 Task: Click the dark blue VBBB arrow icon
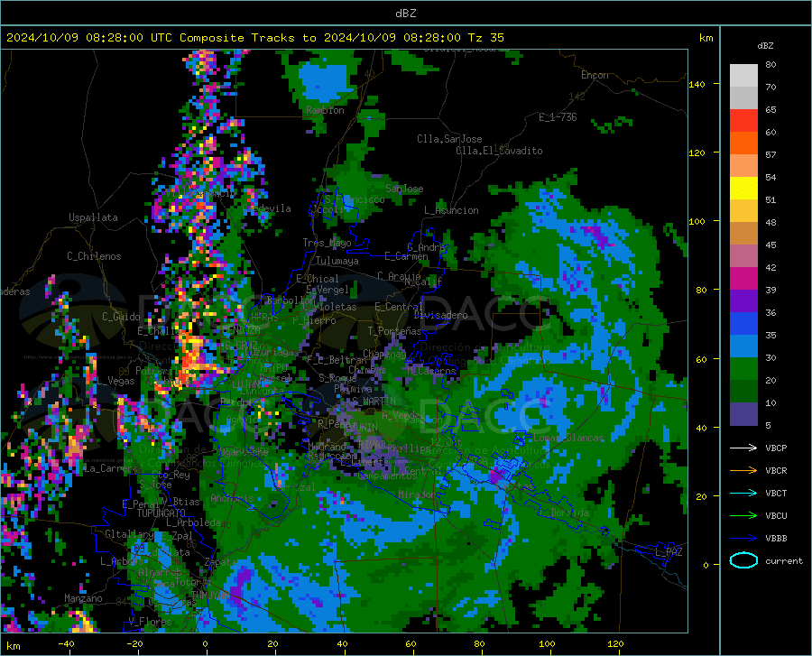(743, 539)
